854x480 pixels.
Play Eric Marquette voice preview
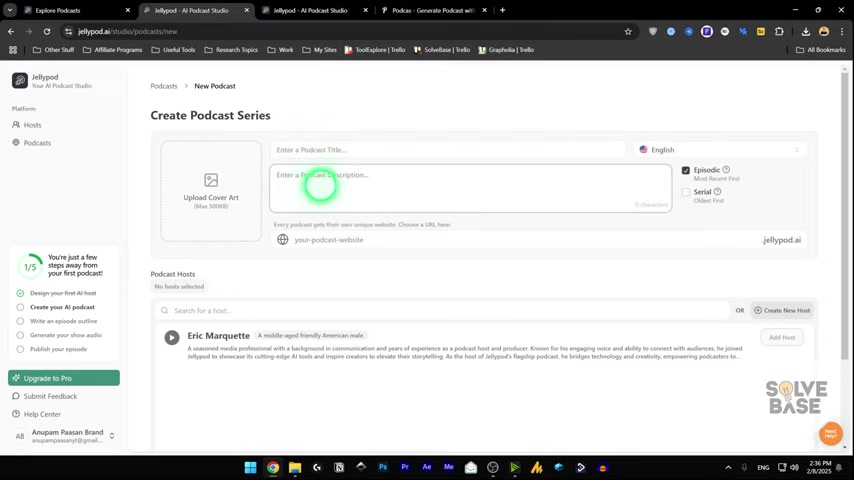(172, 338)
